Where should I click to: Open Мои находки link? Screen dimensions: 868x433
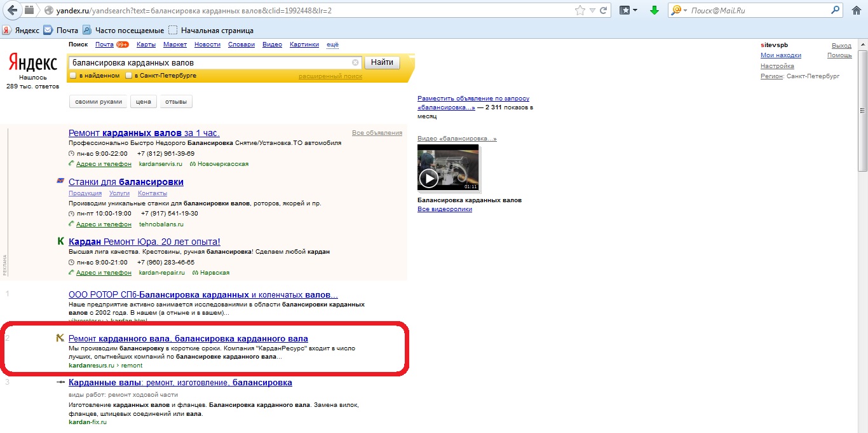781,55
